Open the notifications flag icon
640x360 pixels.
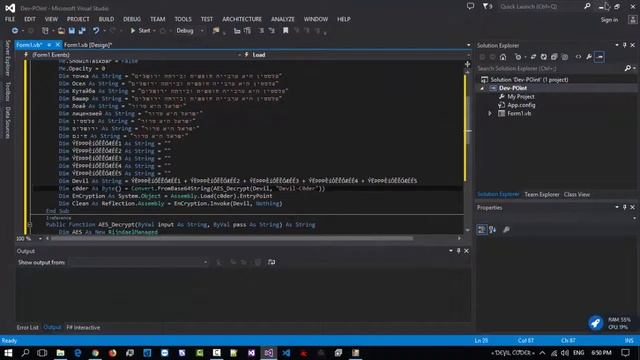(487, 6)
